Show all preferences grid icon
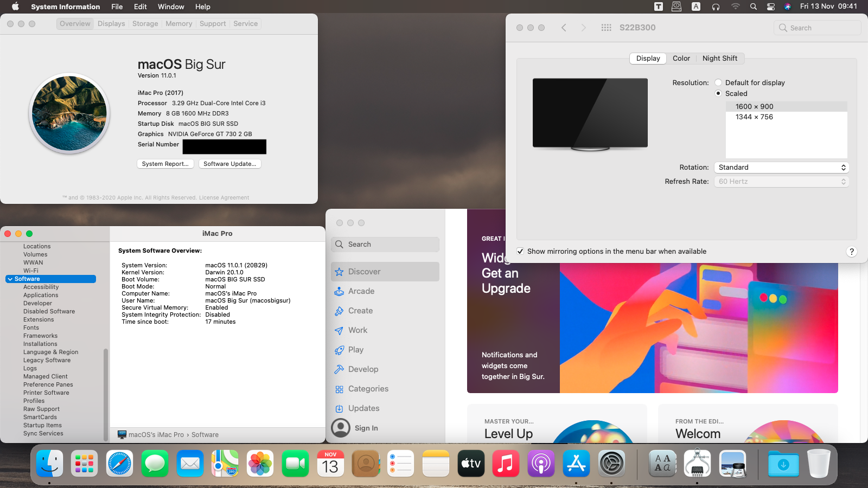Image resolution: width=868 pixels, height=488 pixels. [607, 28]
